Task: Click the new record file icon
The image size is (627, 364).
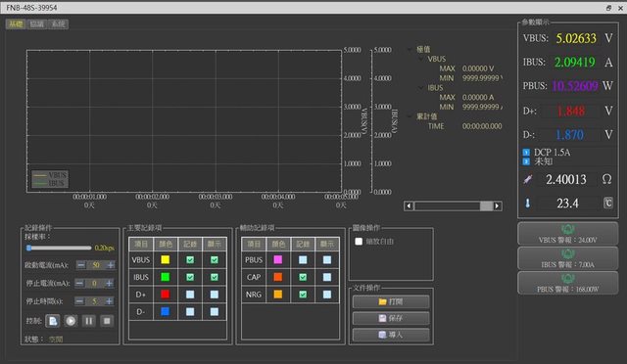Action: 53,321
